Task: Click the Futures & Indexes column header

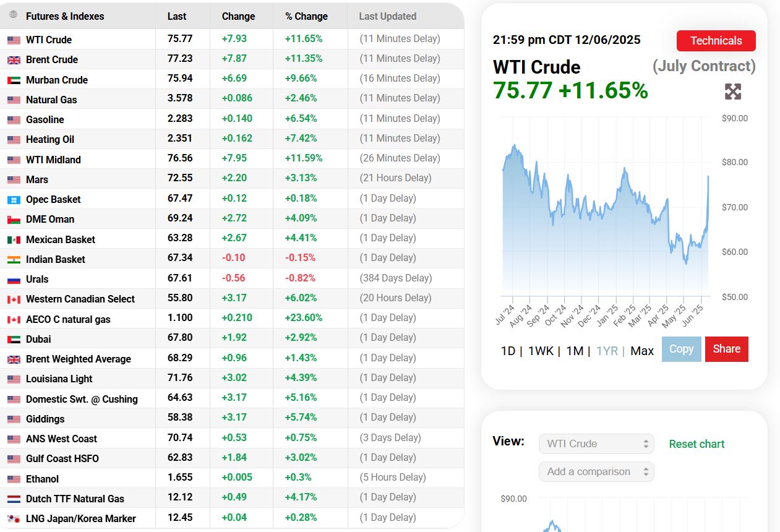Action: click(65, 16)
